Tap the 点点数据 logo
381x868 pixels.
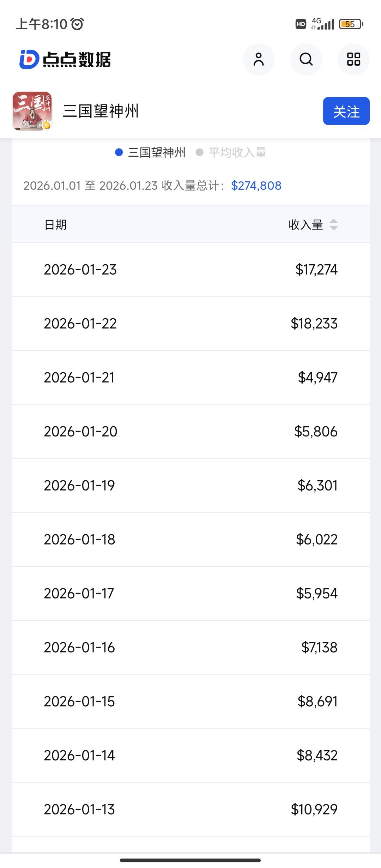coord(65,59)
